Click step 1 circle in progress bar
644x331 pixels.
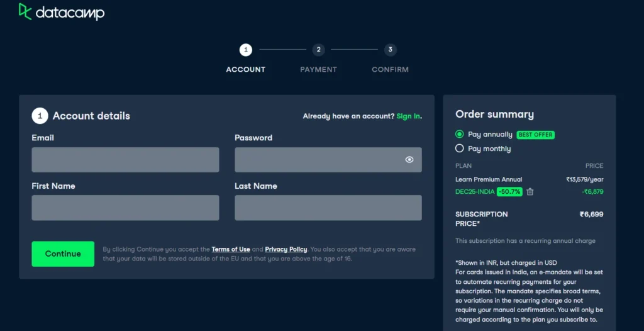coord(245,50)
